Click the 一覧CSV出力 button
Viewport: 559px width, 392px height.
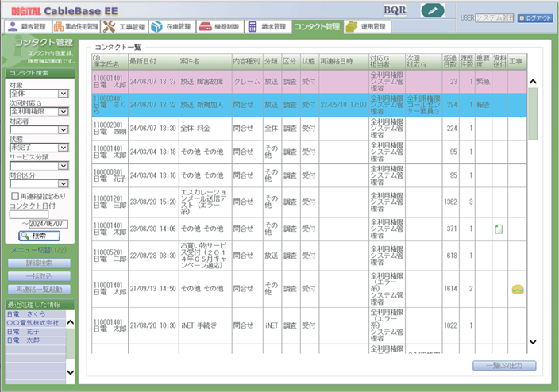point(503,366)
